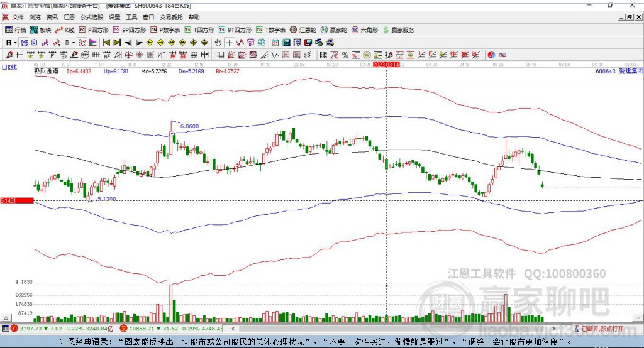Open 赢家服务 with dollar icon
Image resolution: width=644 pixels, height=348 pixels.
click(x=398, y=30)
